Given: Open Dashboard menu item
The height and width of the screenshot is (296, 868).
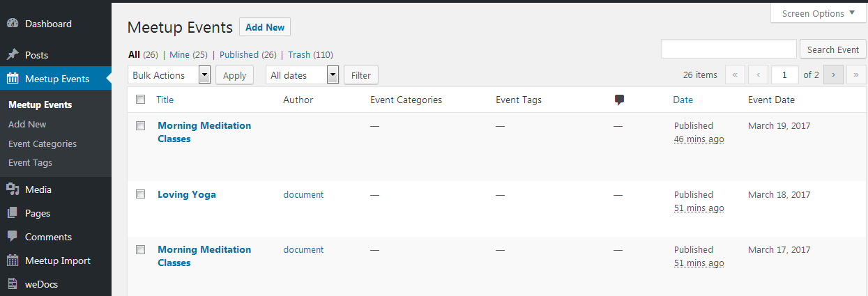Looking at the screenshot, I should point(48,24).
